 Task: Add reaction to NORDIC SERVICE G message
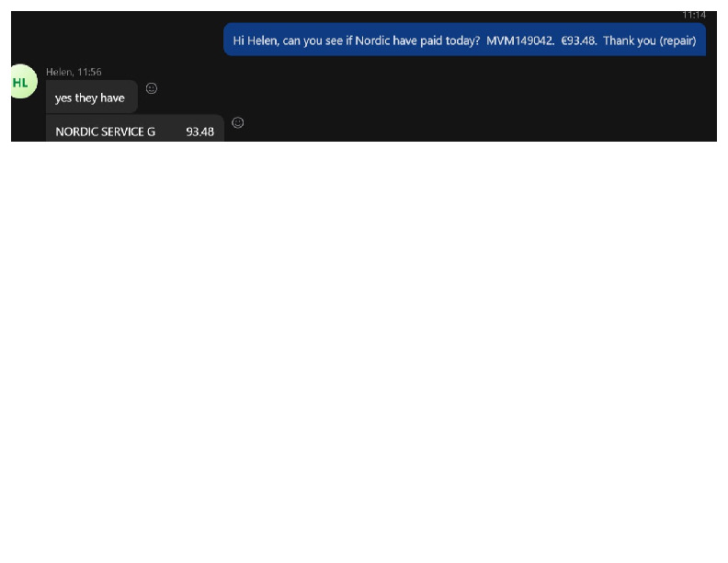coord(238,122)
